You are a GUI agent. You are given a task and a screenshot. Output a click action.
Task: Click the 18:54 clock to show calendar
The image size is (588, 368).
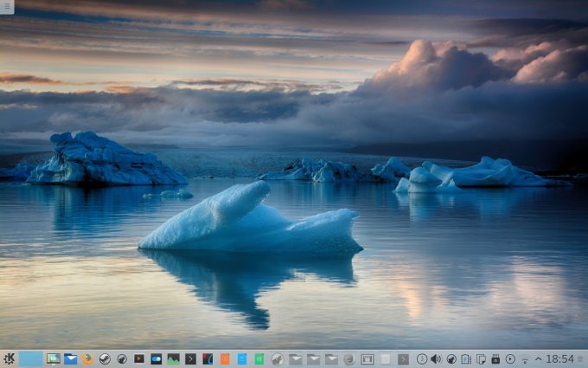point(559,358)
